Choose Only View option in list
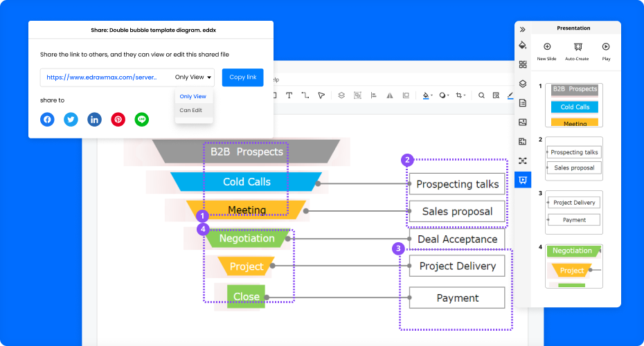The height and width of the screenshot is (346, 644). tap(193, 96)
